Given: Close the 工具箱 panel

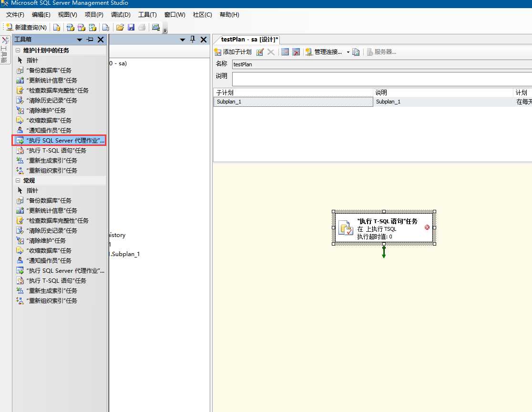Looking at the screenshot, I should pos(101,40).
